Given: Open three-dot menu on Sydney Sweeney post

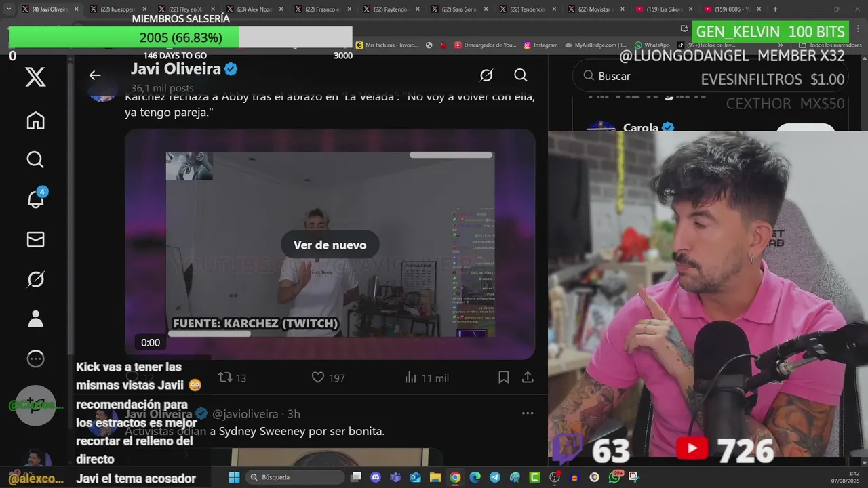Looking at the screenshot, I should click(528, 413).
